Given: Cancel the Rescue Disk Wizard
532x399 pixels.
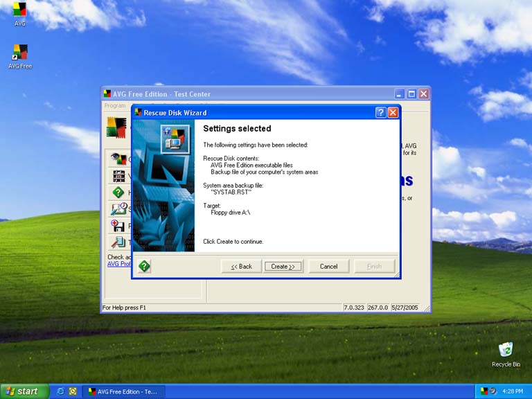Looking at the screenshot, I should click(328, 267).
